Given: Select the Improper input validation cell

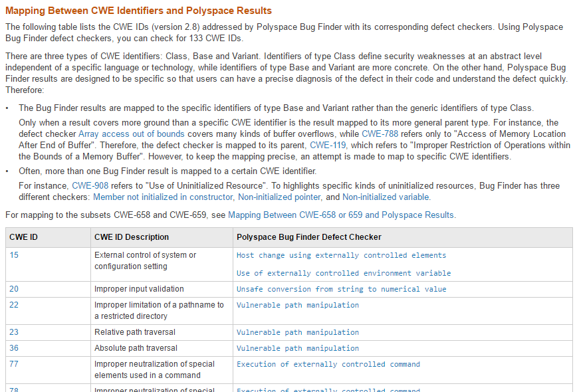Looking at the screenshot, I should tap(162, 289).
